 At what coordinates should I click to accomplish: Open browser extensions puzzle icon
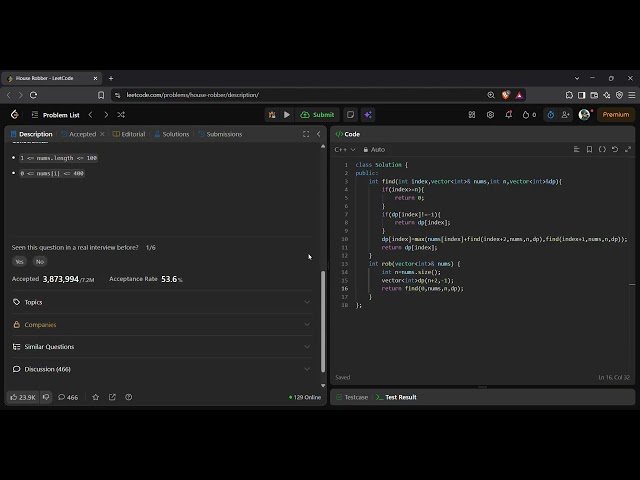coord(569,95)
